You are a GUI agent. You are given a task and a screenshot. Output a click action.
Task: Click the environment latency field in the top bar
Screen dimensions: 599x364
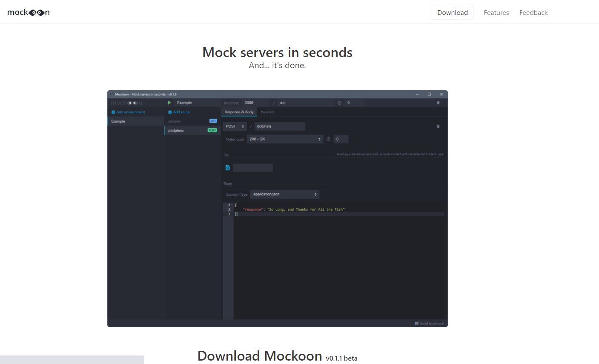pos(354,103)
